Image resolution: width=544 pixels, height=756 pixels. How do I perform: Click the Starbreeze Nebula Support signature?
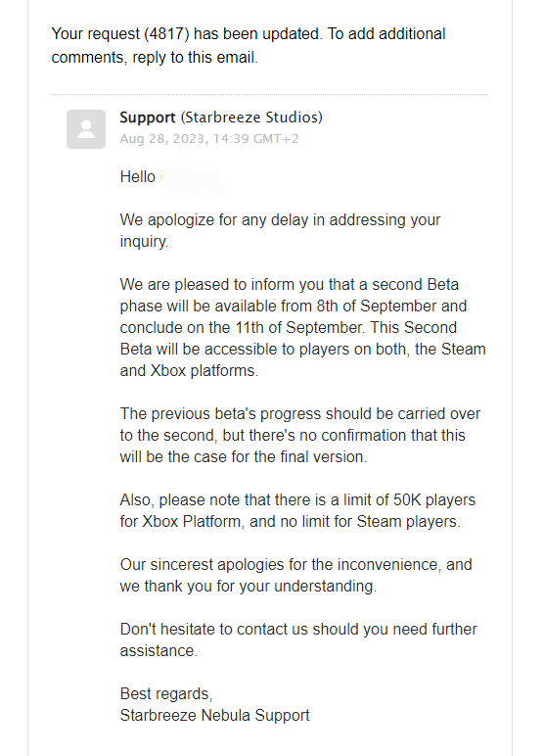pos(214,716)
